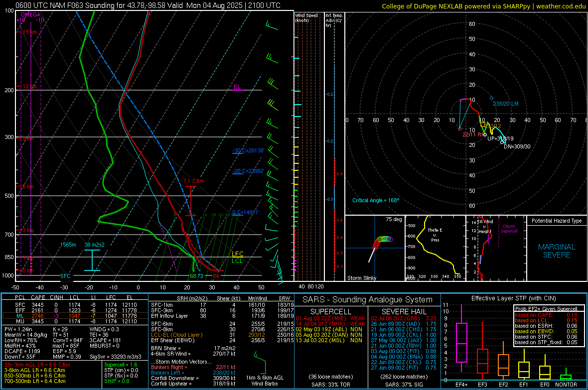The width and height of the screenshot is (588, 390).
Task: Click the Bunkers Left = 238/20 kt entry
Action: [x=193, y=373]
